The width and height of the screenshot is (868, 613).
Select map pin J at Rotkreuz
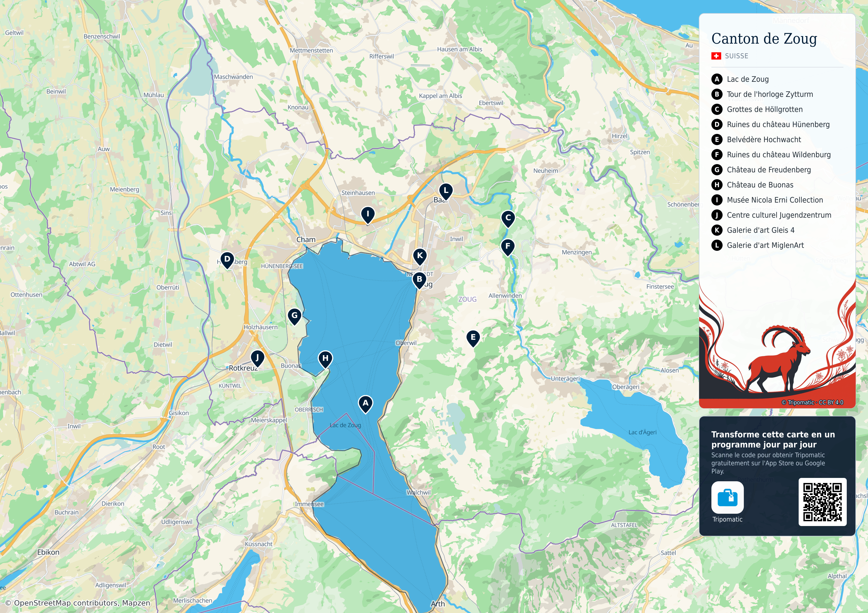tap(258, 359)
